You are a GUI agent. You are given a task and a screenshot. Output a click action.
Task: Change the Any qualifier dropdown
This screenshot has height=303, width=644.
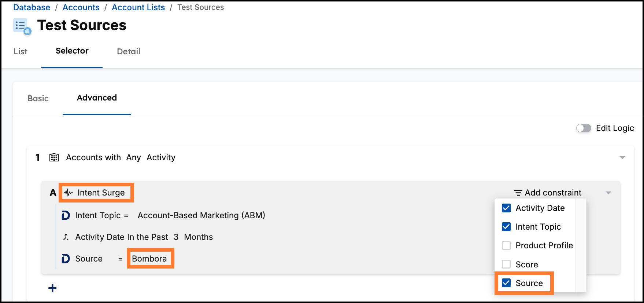[x=134, y=157]
